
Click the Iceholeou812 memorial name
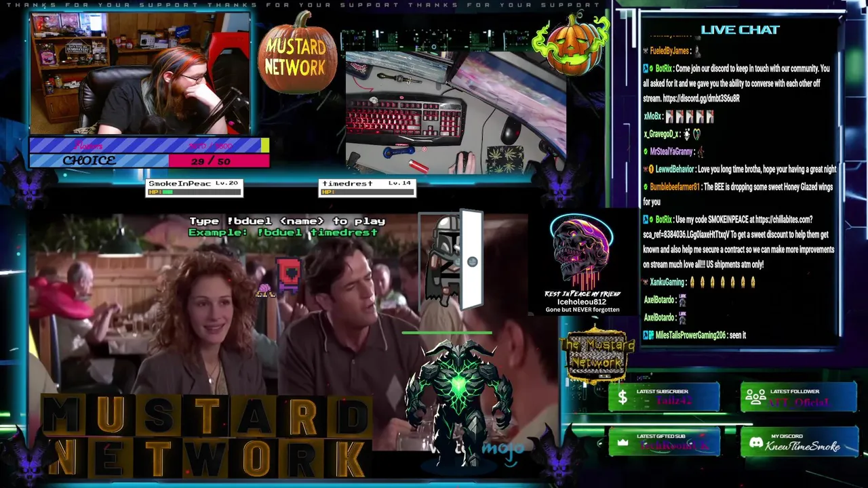(582, 302)
